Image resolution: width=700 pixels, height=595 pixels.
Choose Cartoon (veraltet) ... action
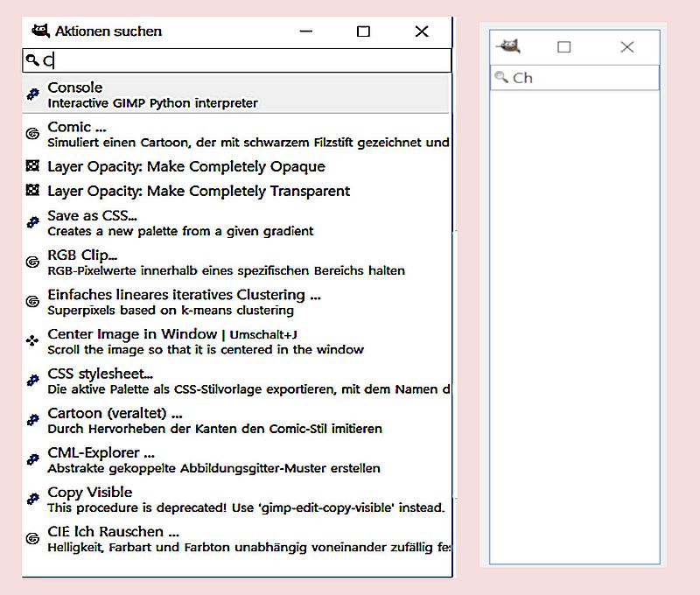[235, 421]
